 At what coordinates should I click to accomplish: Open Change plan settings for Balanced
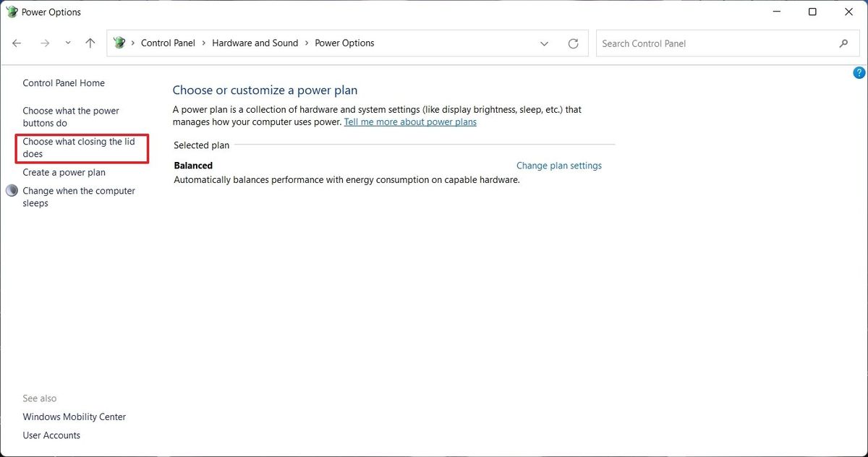[x=558, y=165]
